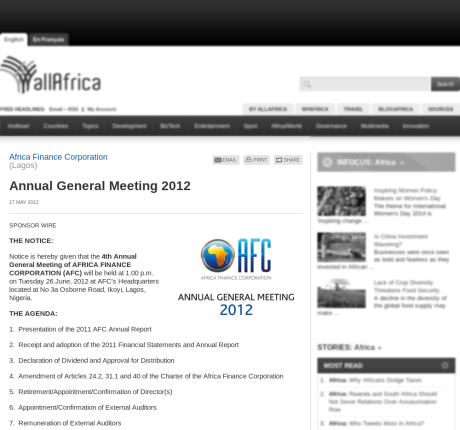This screenshot has height=430, width=460.
Task: Follow the Africa Finance Corporation source link
Action: pyautogui.click(x=58, y=157)
